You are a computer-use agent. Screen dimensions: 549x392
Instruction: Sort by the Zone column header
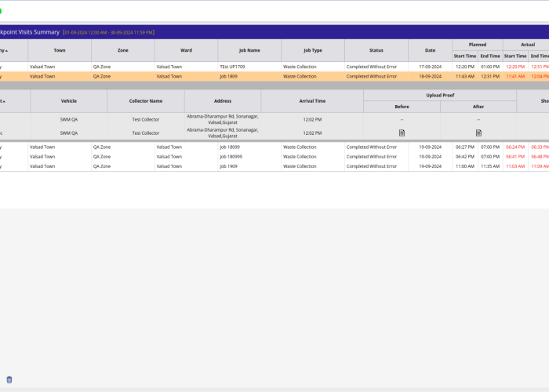pos(123,50)
